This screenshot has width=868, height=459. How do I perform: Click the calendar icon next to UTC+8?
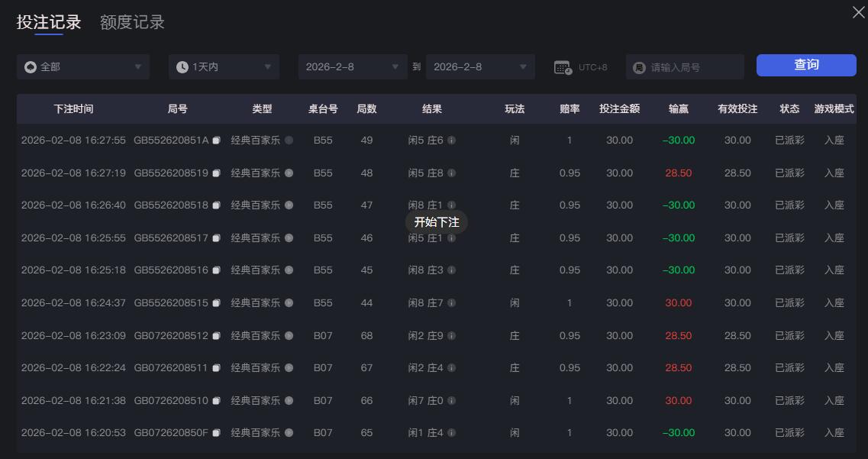[563, 66]
